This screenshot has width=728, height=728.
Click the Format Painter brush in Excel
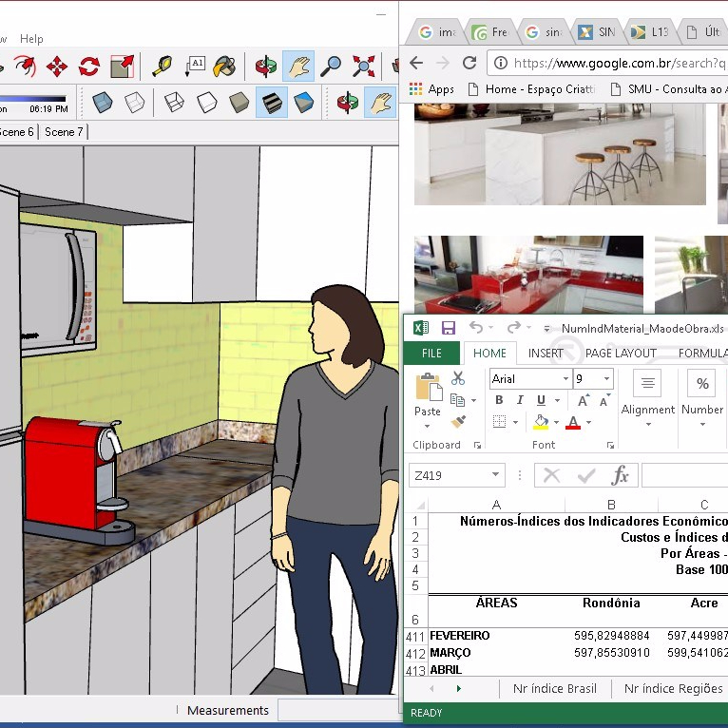(458, 422)
